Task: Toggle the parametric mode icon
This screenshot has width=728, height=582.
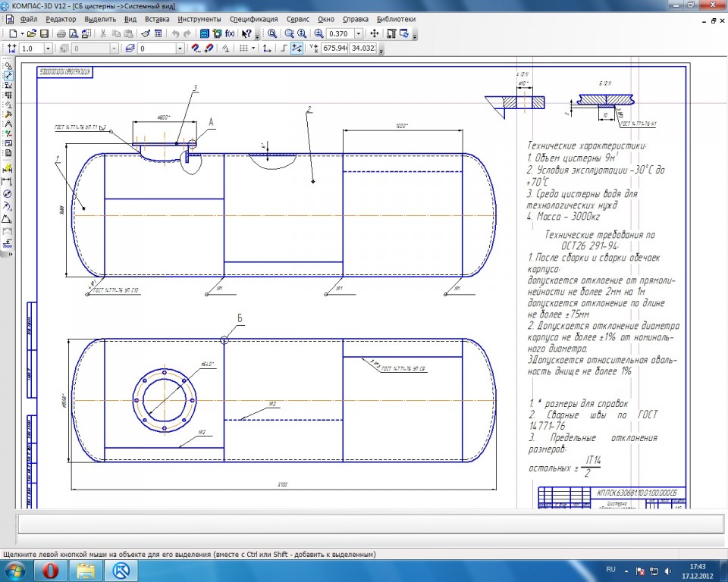Action: tap(225, 48)
